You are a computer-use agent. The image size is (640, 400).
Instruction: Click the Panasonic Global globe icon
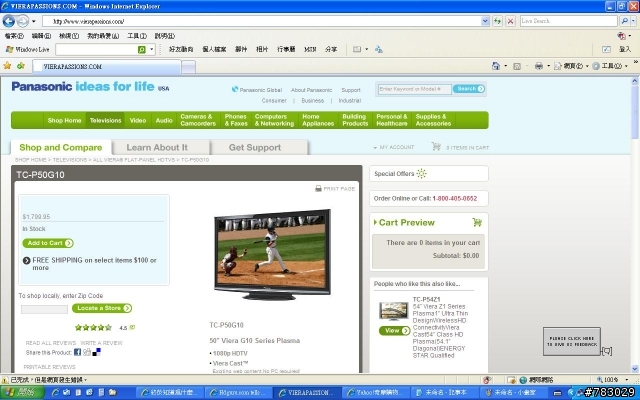point(235,89)
